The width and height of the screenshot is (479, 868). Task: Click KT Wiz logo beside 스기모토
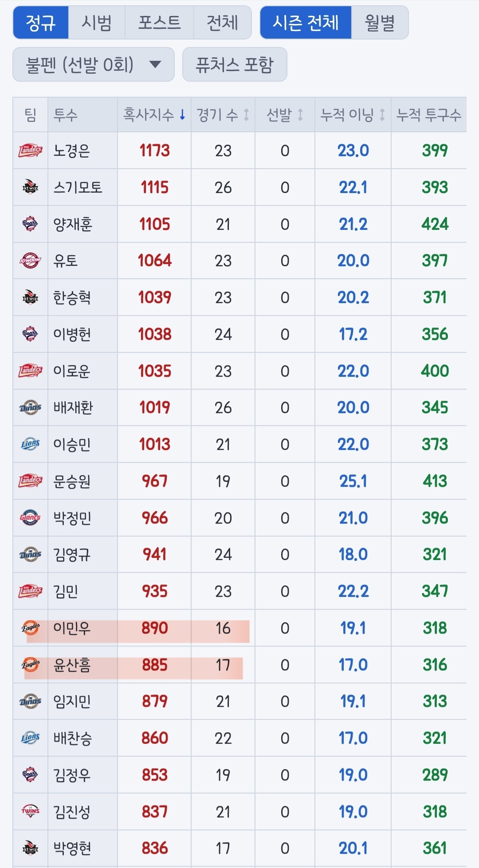[30, 187]
